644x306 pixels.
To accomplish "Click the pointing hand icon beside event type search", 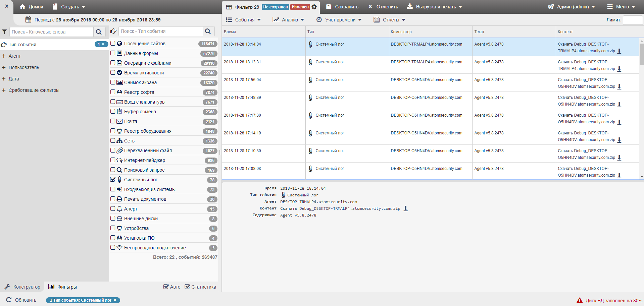I will coord(113,31).
